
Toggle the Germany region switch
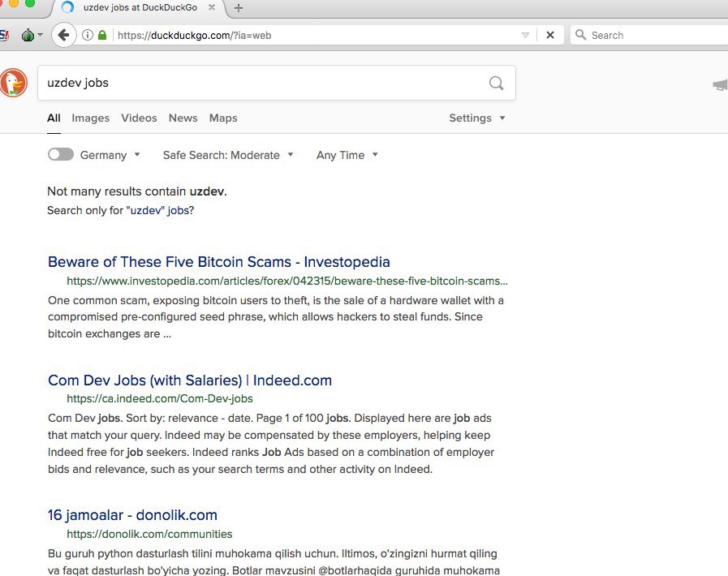tap(61, 154)
